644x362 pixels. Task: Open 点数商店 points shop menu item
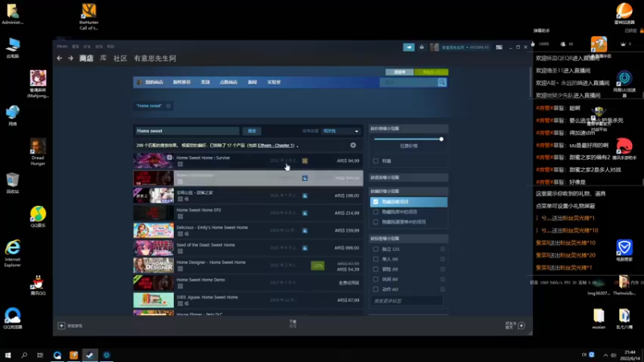[x=229, y=83]
